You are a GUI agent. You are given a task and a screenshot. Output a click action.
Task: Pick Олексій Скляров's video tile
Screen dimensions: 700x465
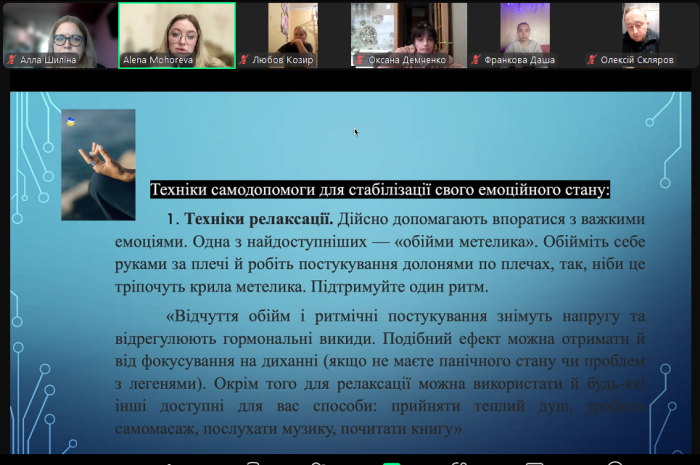pos(640,28)
